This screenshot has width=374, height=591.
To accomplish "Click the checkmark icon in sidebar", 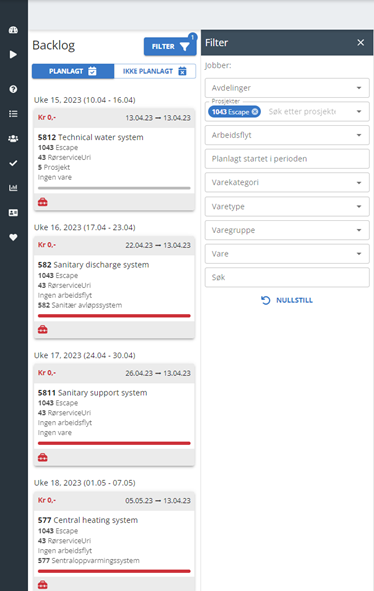I will pos(13,163).
